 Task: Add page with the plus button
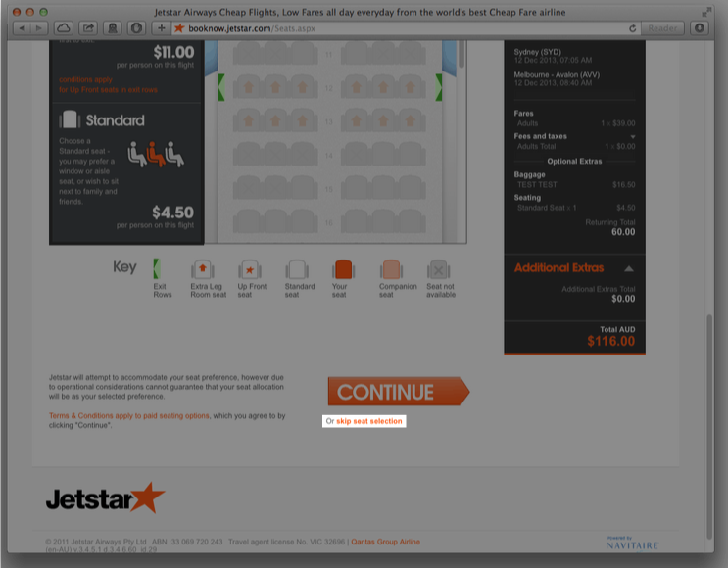pyautogui.click(x=161, y=28)
